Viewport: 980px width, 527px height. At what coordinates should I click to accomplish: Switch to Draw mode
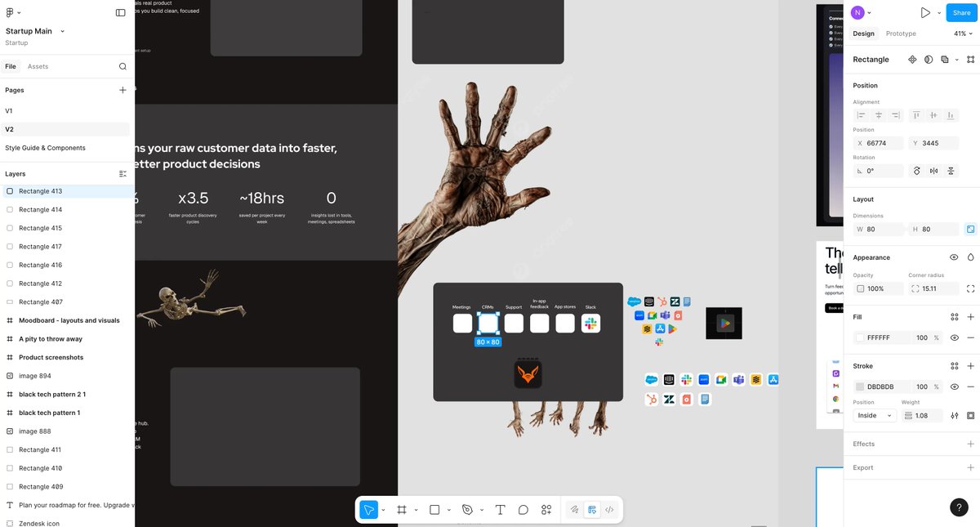(x=574, y=510)
